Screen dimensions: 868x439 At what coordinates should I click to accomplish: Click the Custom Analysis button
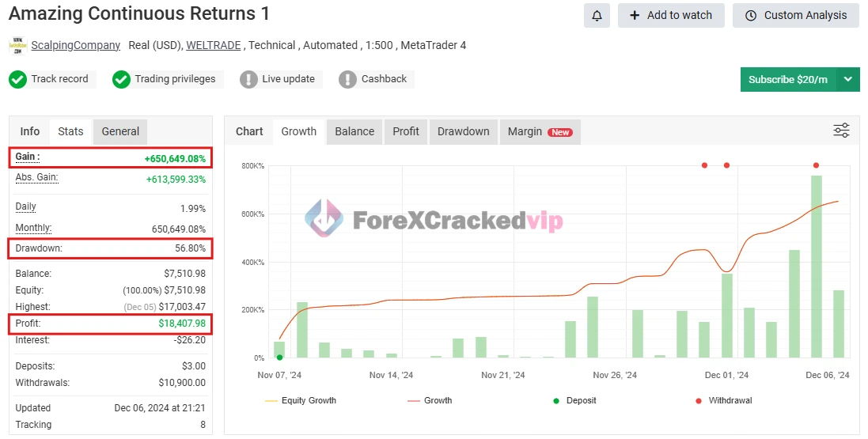(x=796, y=15)
